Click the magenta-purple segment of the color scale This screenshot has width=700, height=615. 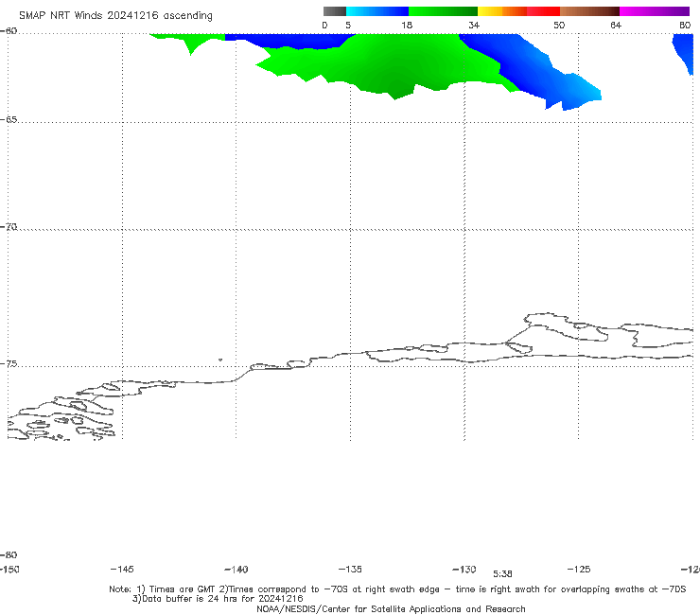point(655,11)
